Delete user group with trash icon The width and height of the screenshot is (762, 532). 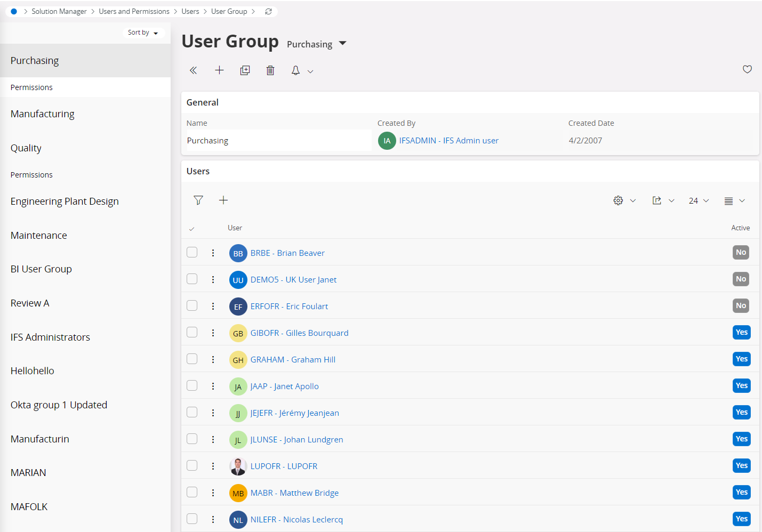pos(270,70)
